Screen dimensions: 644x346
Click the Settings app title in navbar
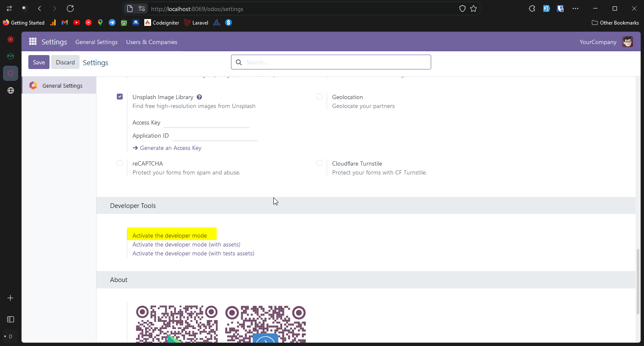click(x=54, y=42)
